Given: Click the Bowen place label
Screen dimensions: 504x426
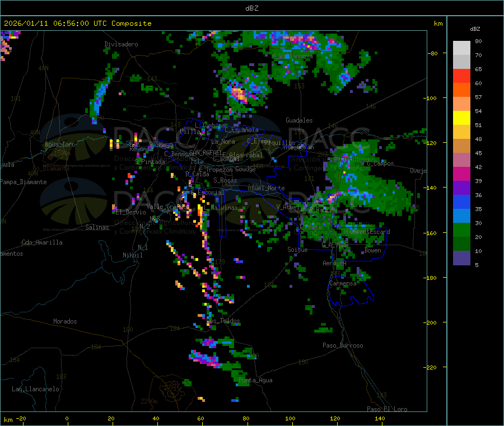Looking at the screenshot, I should coord(373,250).
